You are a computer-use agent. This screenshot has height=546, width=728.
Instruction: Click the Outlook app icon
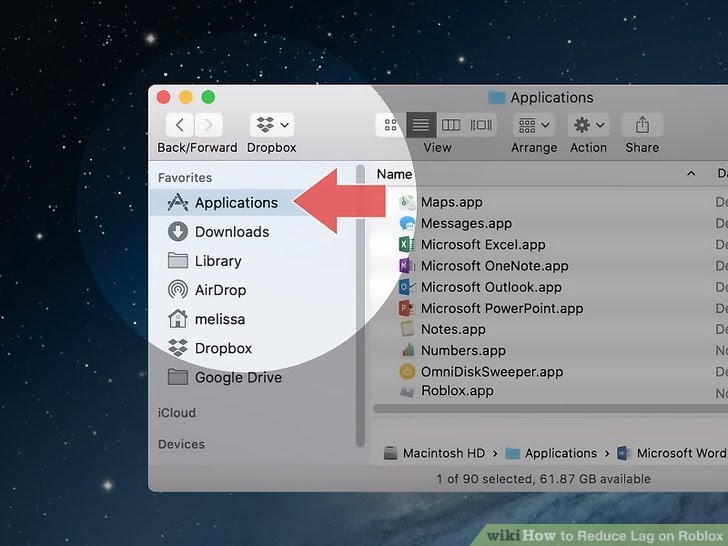point(407,287)
